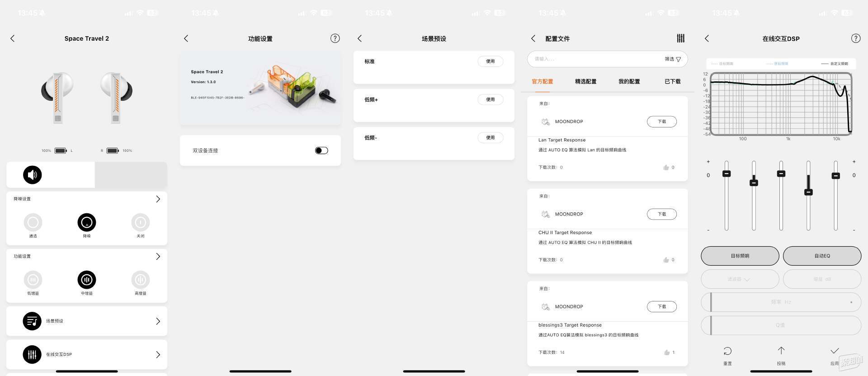The width and height of the screenshot is (868, 376).
Task: Tap back arrow on 在线交互DSP screen
Action: click(707, 38)
